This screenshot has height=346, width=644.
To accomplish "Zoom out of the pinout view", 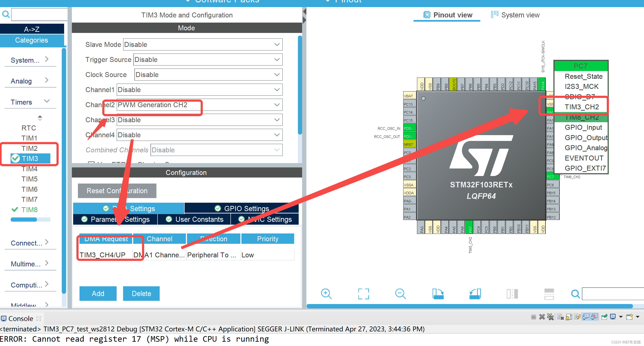I will 400,293.
